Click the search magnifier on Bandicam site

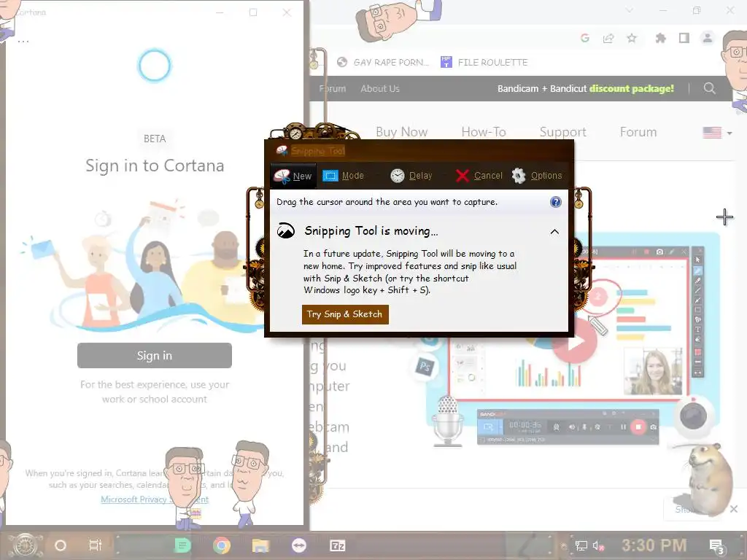tap(709, 88)
